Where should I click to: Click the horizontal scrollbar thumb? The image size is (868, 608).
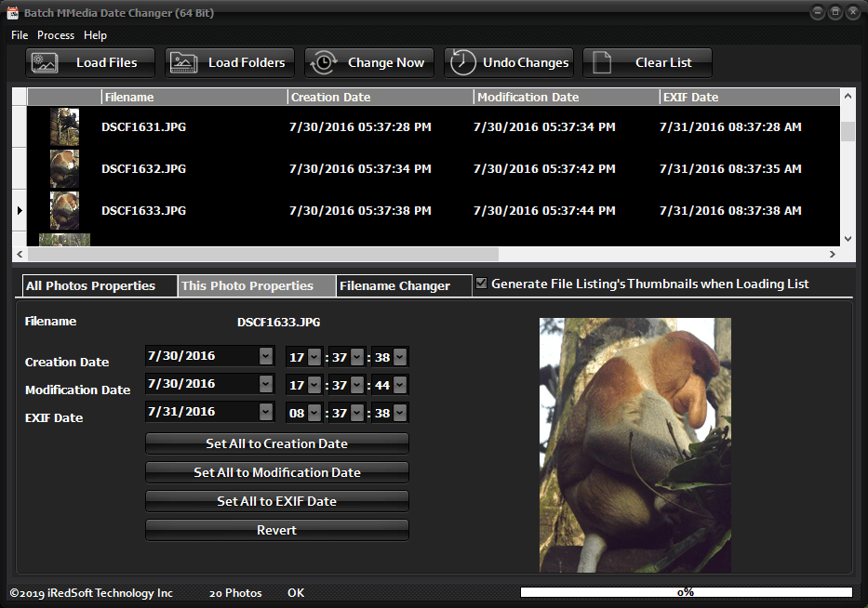tap(263, 254)
